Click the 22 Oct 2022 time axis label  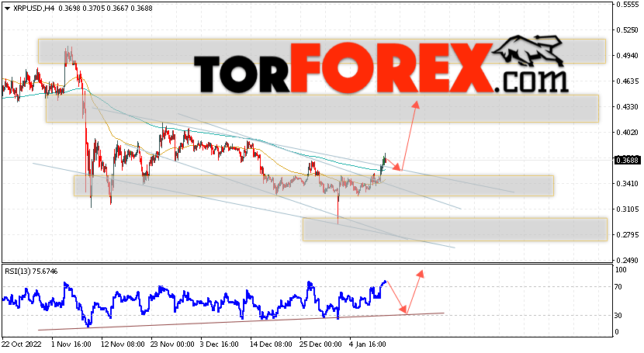[22, 344]
